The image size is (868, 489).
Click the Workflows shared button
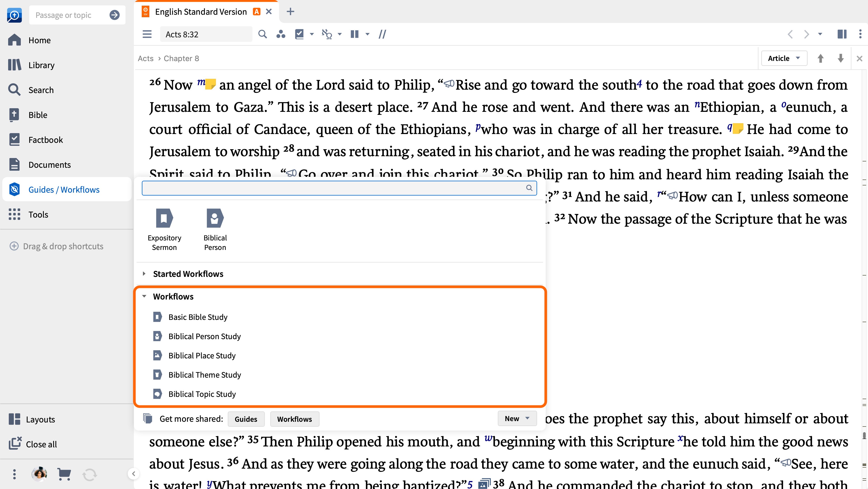pos(294,419)
